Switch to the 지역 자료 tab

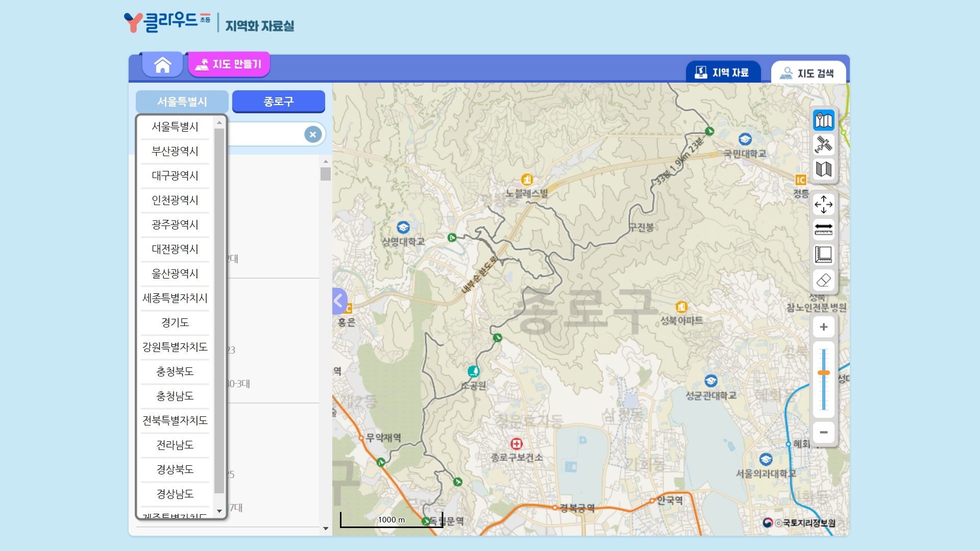pyautogui.click(x=723, y=72)
